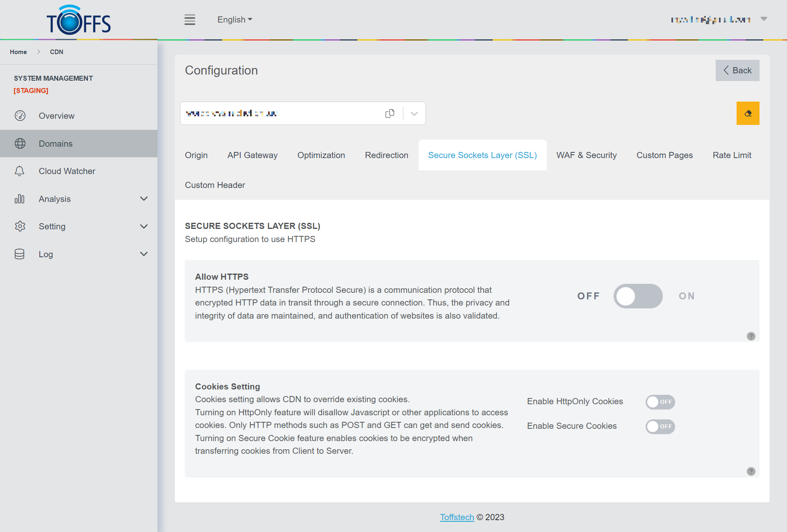The height and width of the screenshot is (532, 787).
Task: Click the Allow HTTPS help icon
Action: pos(751,336)
